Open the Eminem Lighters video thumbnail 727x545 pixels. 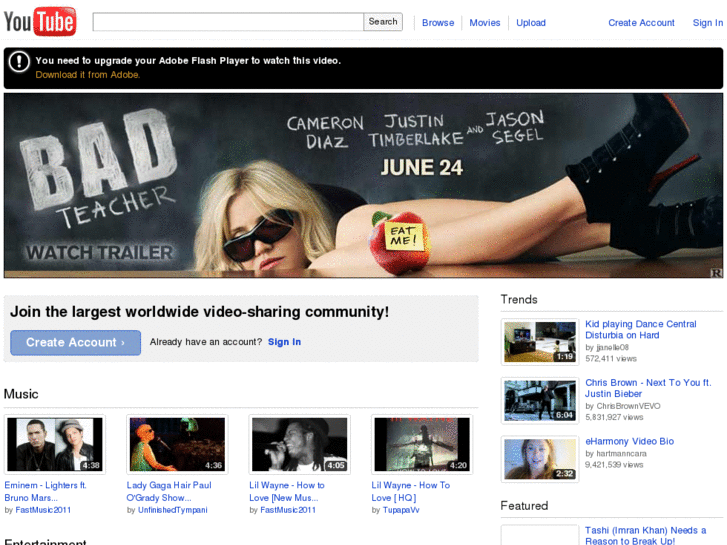coord(55,444)
